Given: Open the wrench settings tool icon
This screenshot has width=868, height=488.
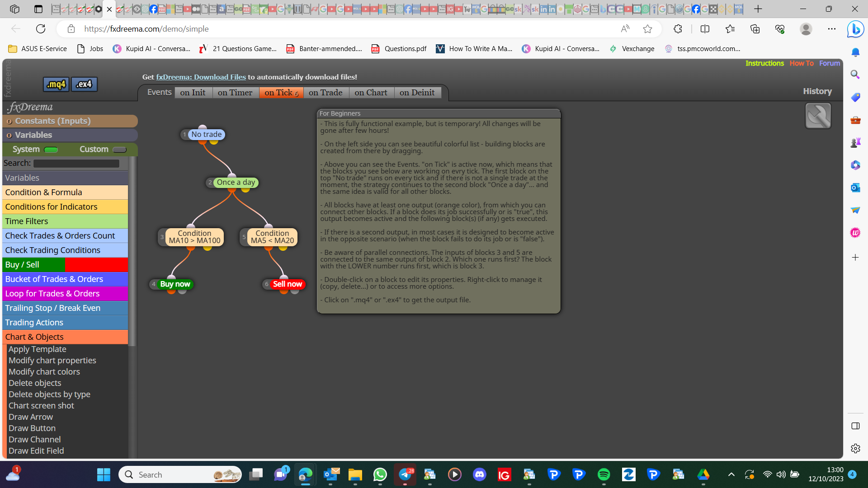Looking at the screenshot, I should coord(818,116).
